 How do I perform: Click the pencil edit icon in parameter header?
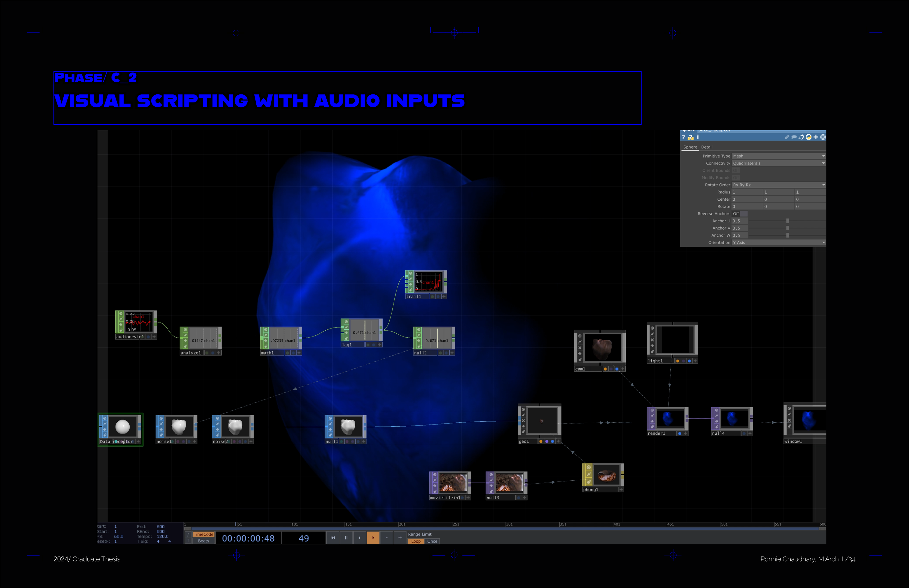[x=787, y=137]
